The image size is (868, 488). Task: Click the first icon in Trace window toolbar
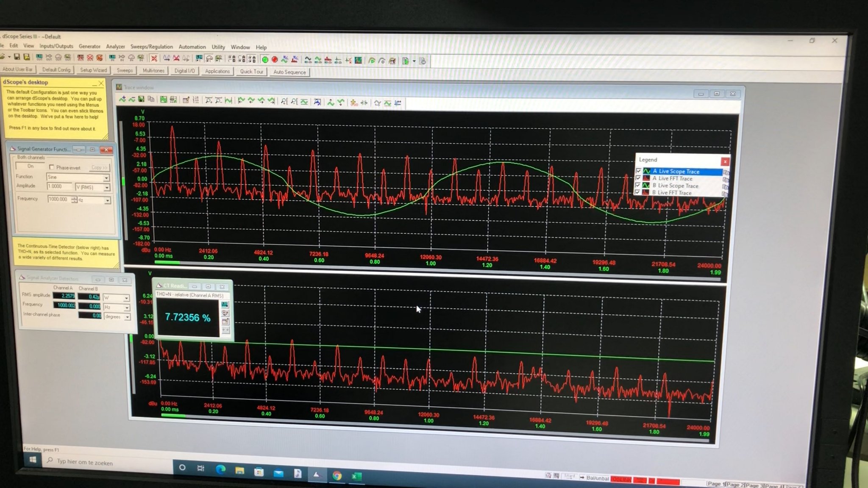pos(122,99)
